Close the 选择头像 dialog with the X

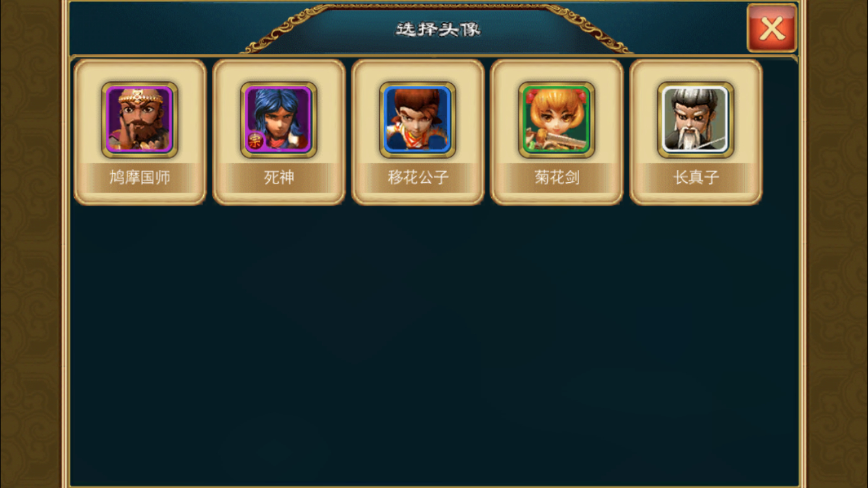pyautogui.click(x=772, y=28)
